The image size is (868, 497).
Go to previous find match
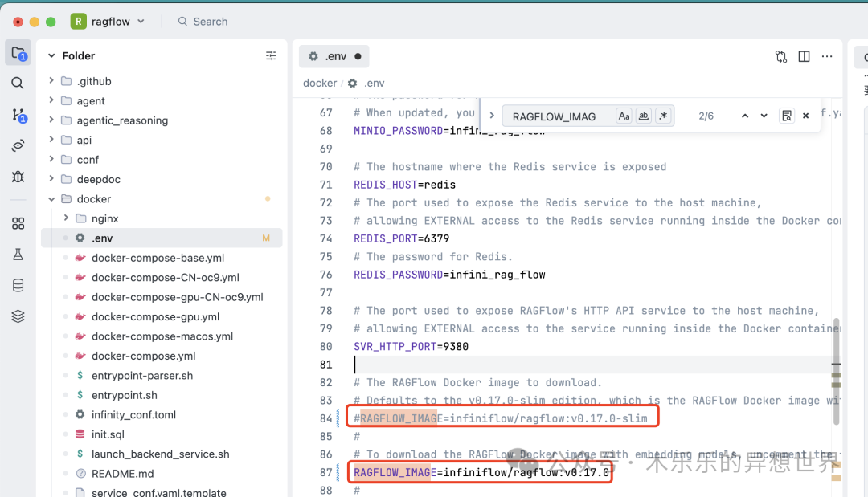745,116
